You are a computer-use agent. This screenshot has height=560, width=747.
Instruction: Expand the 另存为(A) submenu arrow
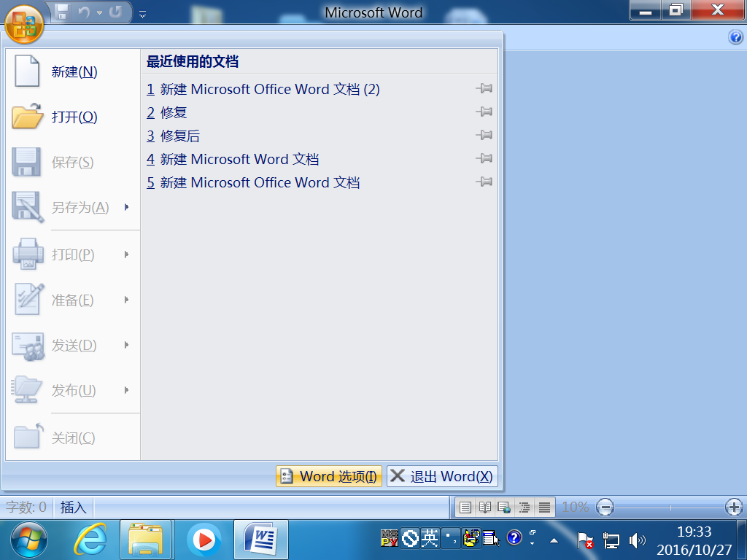pos(127,207)
